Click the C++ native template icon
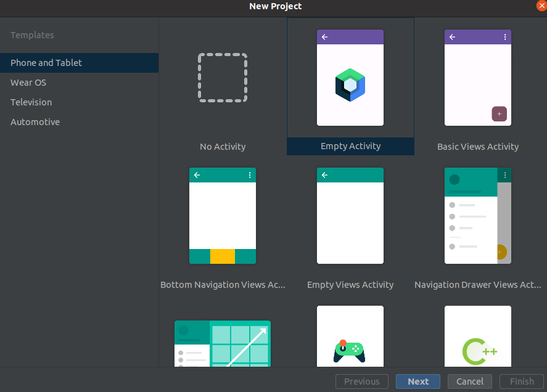The height and width of the screenshot is (392, 547). [479, 351]
